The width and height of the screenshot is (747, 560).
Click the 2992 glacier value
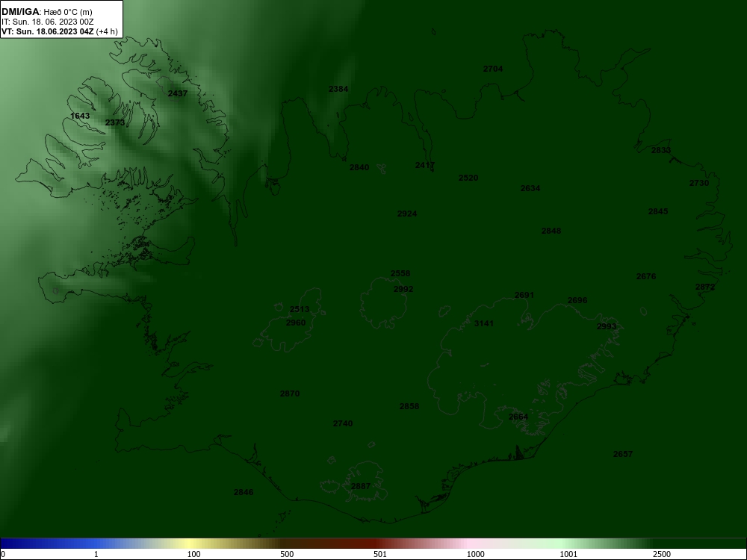[x=403, y=289]
